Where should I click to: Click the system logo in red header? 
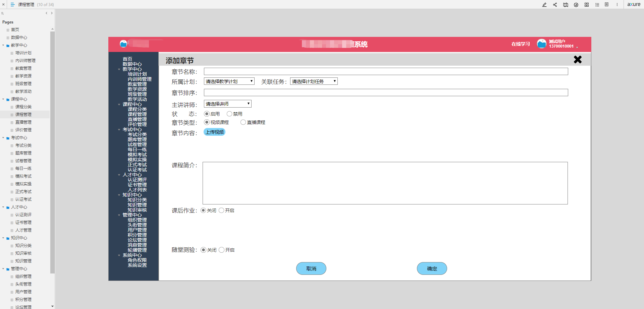click(x=123, y=44)
